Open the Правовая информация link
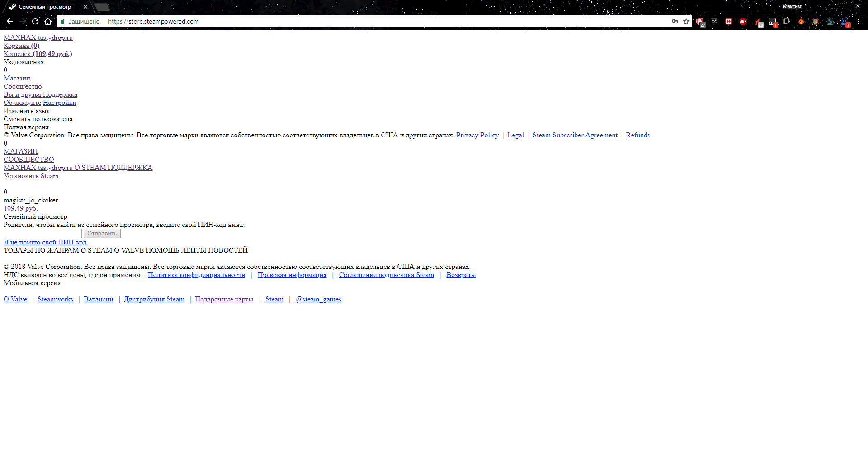868x470 pixels. point(292,275)
